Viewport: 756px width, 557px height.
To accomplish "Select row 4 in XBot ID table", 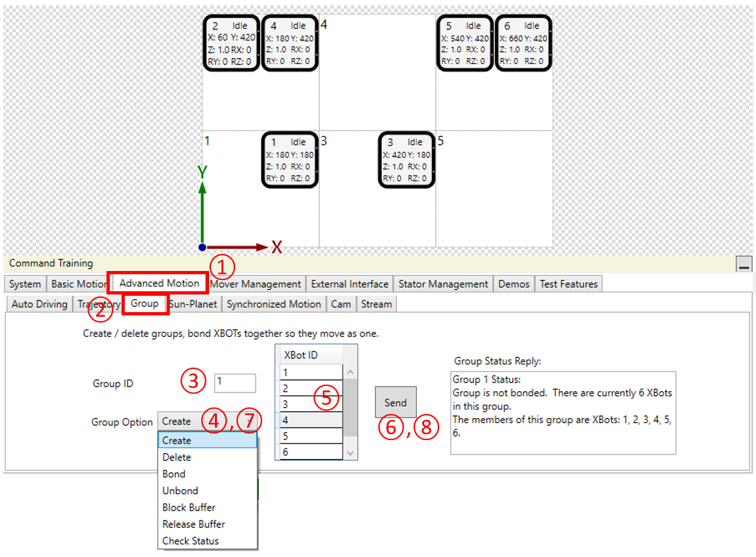I will 311,420.
